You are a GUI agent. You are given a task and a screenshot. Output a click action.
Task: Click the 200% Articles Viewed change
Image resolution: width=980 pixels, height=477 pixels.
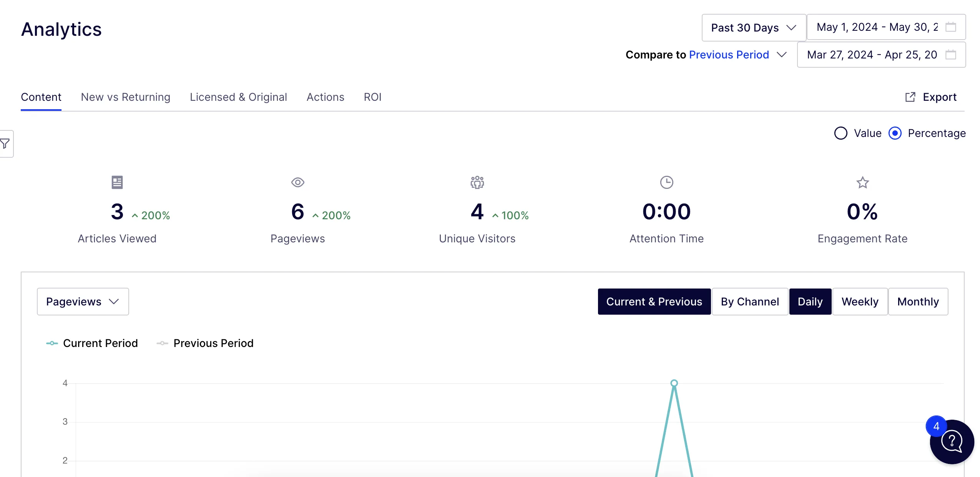click(x=151, y=215)
